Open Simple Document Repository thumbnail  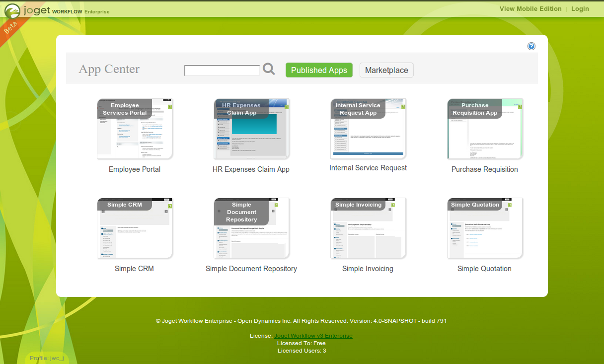[251, 228]
